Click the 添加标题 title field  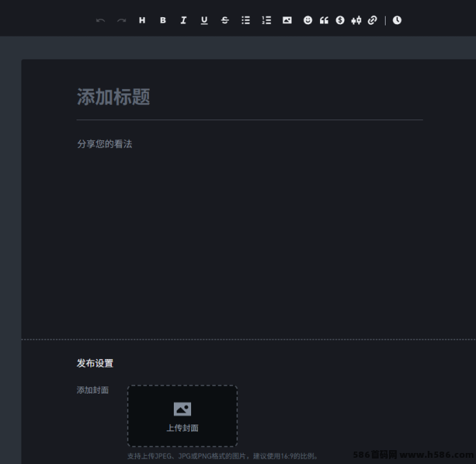point(250,97)
